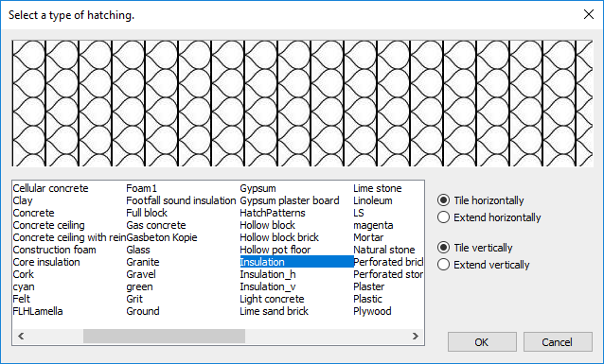Select Mortar hatching

coord(368,238)
